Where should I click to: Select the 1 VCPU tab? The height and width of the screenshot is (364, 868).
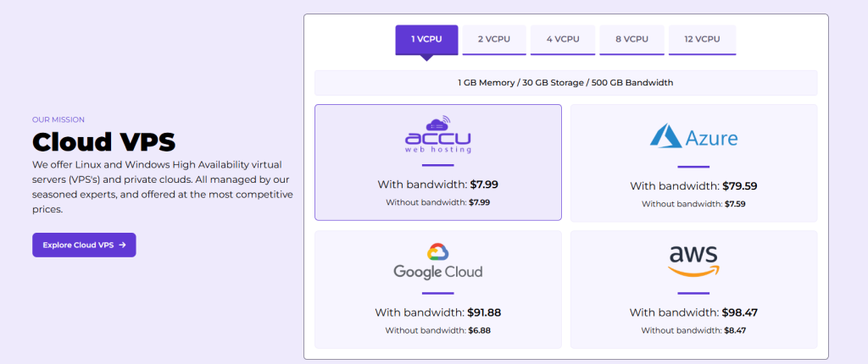[426, 39]
